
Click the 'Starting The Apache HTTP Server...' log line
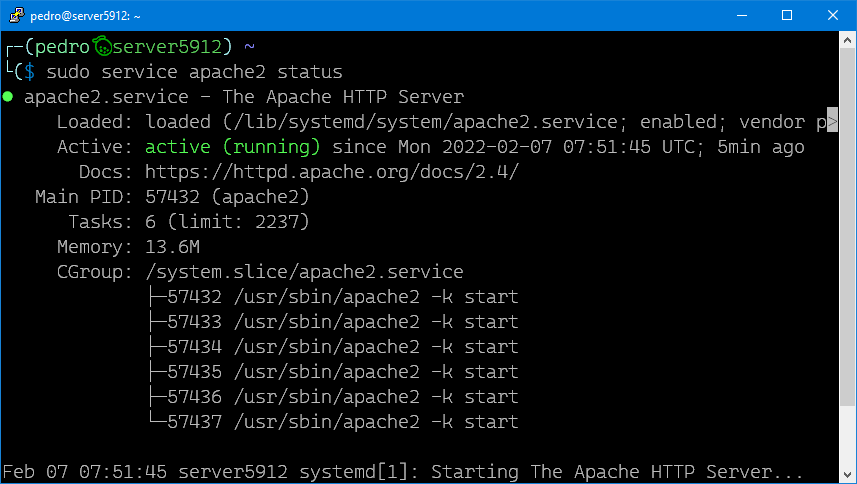403,472
